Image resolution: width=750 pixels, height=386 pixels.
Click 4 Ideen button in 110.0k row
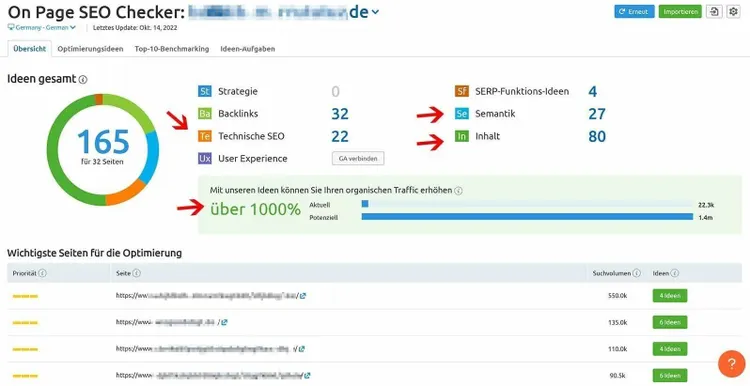[670, 349]
